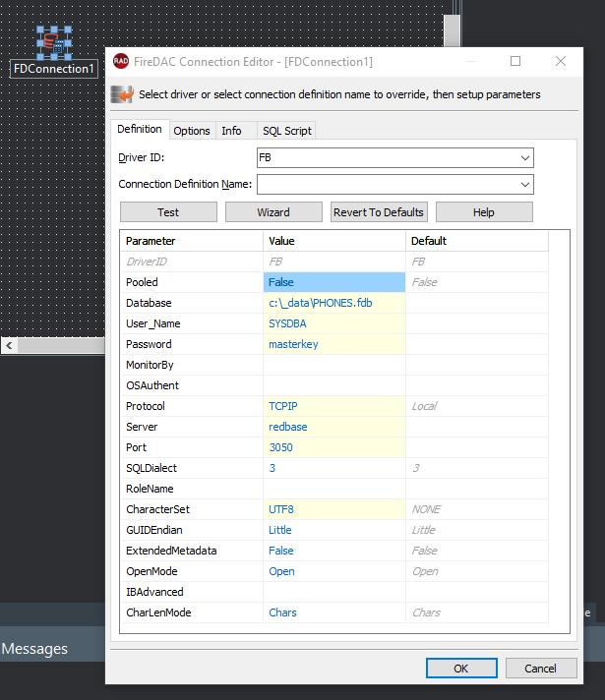Select the CharLenMode value Chars
This screenshot has height=700, width=605.
click(x=334, y=612)
